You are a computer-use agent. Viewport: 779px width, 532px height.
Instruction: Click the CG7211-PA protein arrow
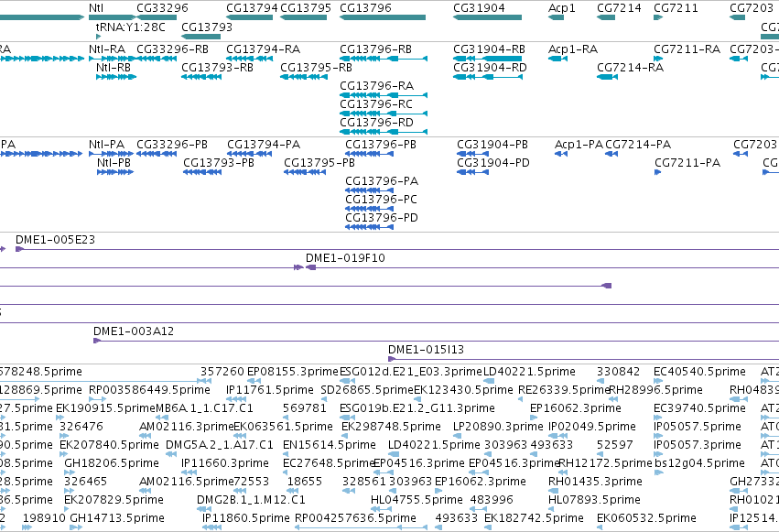pos(658,172)
